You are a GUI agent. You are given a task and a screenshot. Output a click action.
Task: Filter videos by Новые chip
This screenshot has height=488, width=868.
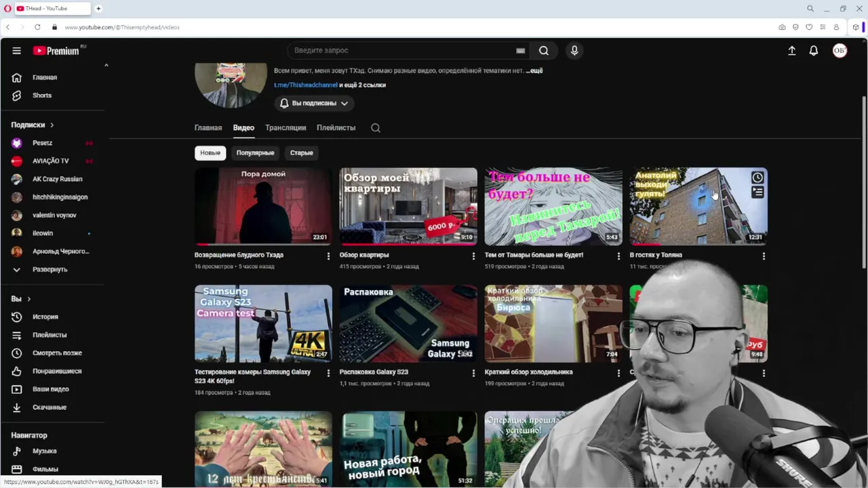pos(210,152)
